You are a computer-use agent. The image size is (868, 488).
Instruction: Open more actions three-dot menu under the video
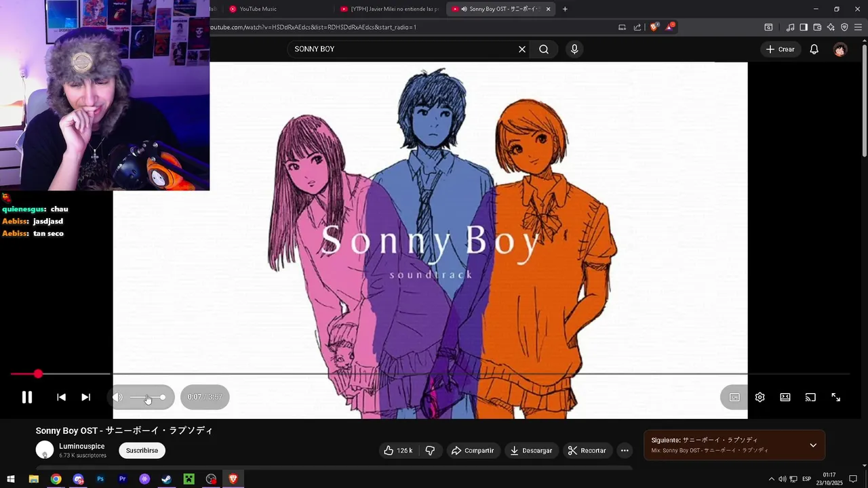625,451
